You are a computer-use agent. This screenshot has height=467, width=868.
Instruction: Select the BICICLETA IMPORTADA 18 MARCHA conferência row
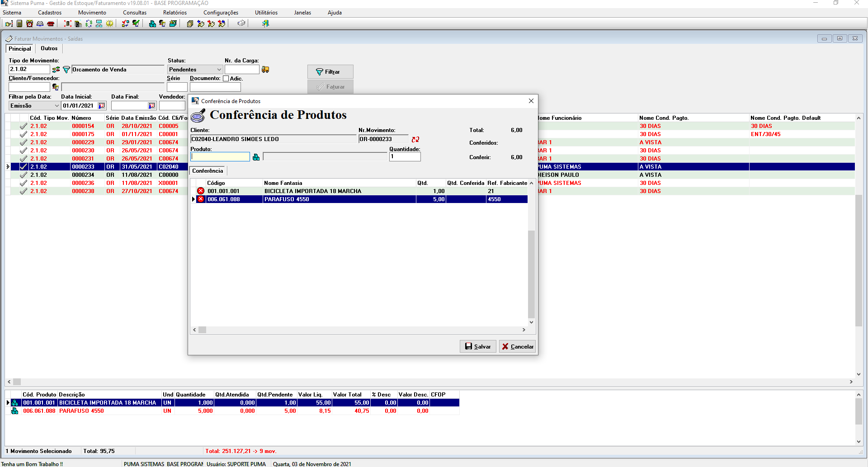click(312, 191)
